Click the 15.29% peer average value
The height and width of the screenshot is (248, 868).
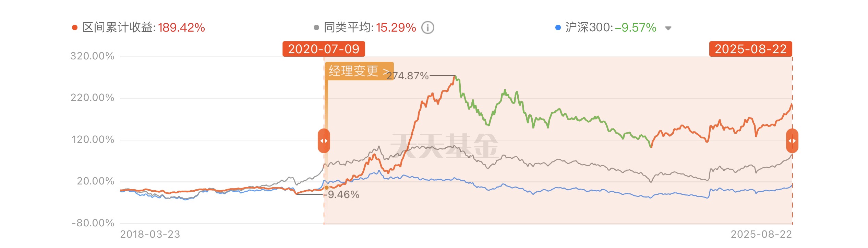[396, 27]
